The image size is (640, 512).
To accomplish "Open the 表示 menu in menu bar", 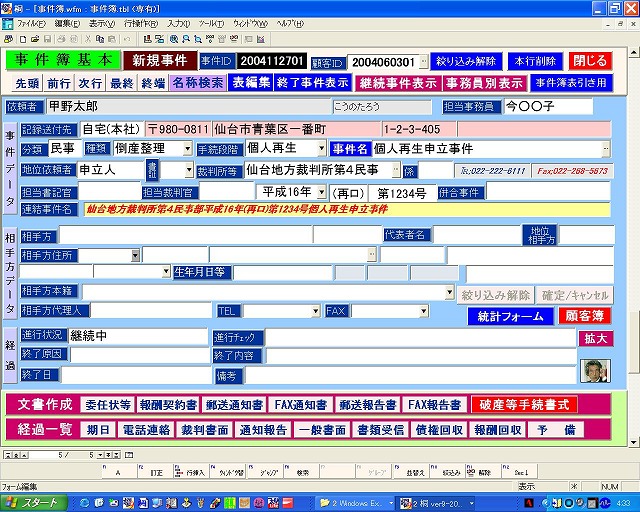I will point(100,22).
